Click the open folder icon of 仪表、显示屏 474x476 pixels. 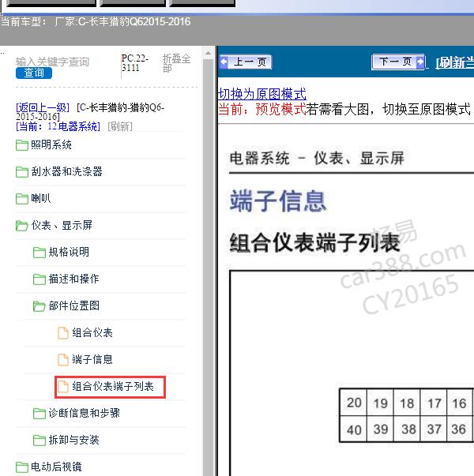tap(22, 226)
